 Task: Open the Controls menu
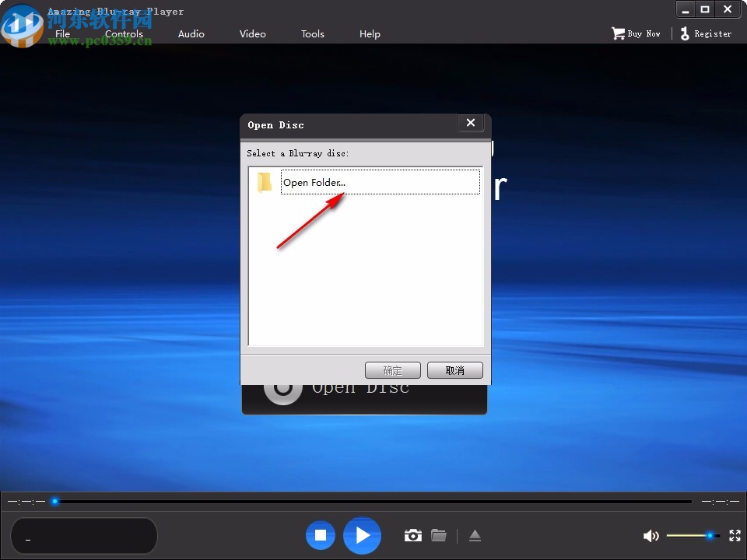pyautogui.click(x=124, y=33)
